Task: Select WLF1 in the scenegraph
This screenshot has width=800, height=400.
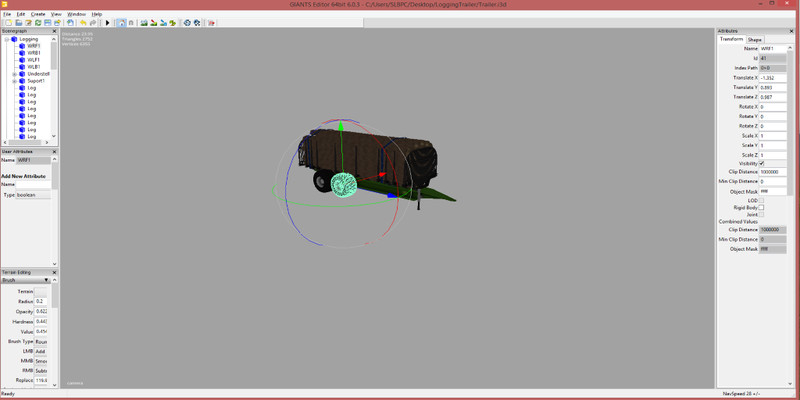Action: pos(33,60)
